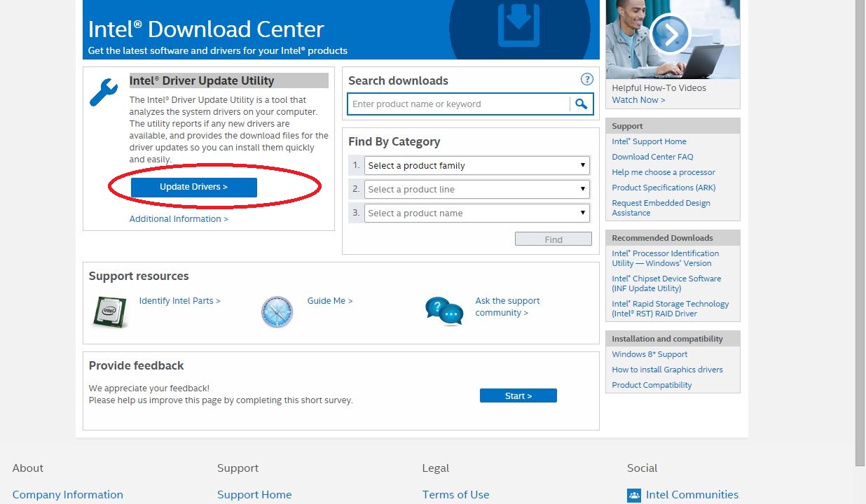This screenshot has width=866, height=504.
Task: Open Intel Communities footer link
Action: pyautogui.click(x=692, y=495)
